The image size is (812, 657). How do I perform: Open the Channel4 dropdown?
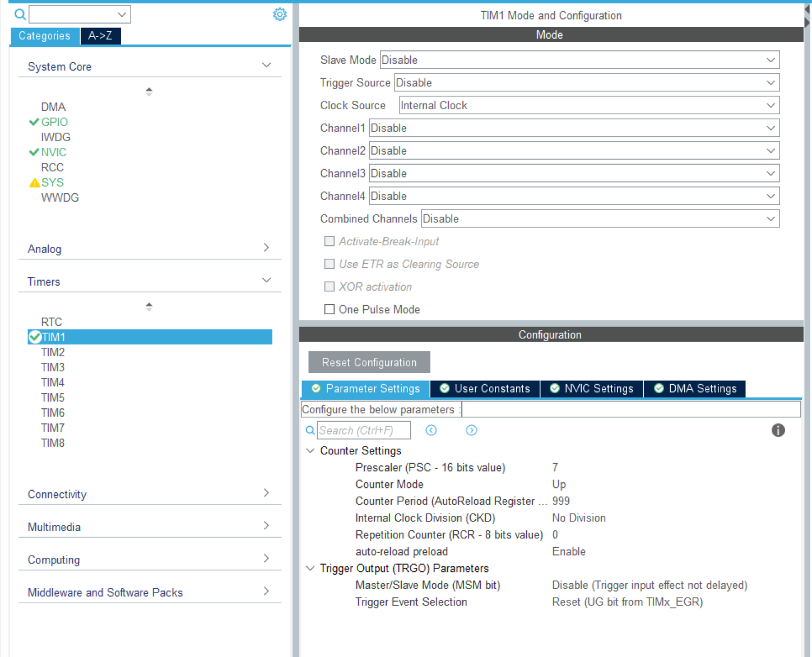[574, 196]
